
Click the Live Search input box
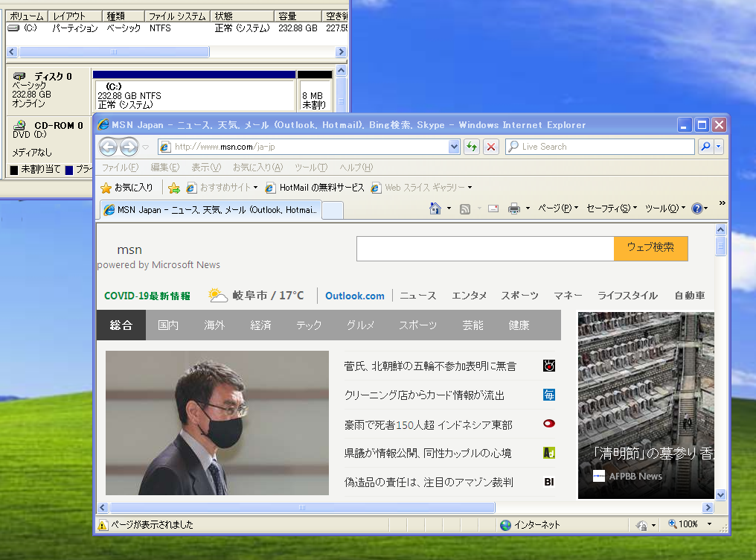600,147
